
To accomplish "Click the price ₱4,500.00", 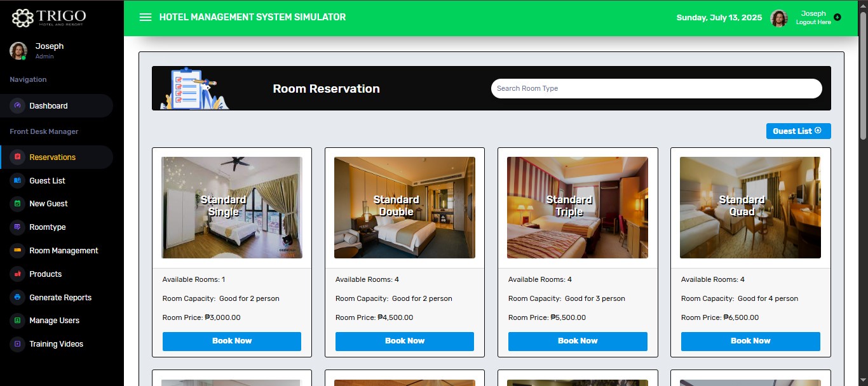I will [x=395, y=317].
